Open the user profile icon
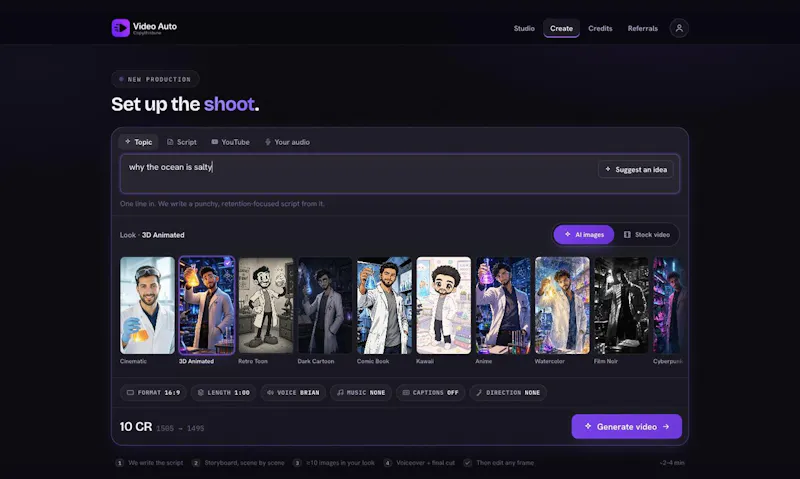 pos(679,28)
